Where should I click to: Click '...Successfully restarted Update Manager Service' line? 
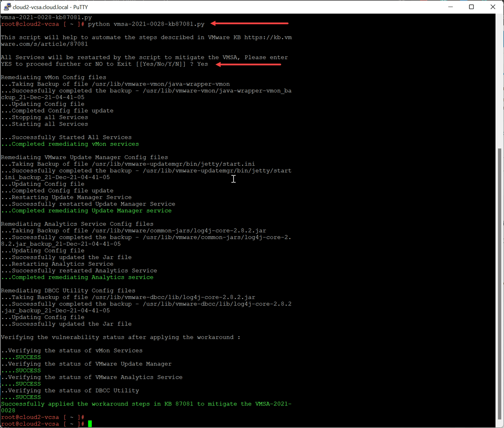[x=88, y=204]
